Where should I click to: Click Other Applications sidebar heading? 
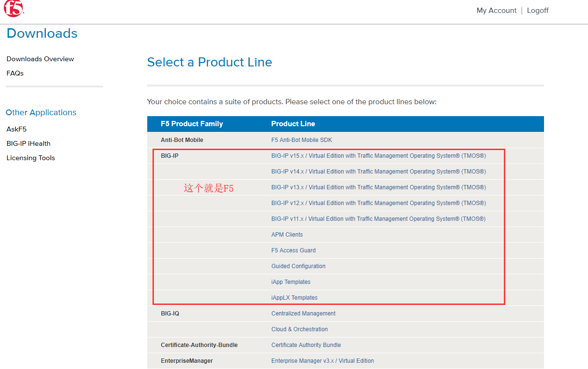[41, 112]
